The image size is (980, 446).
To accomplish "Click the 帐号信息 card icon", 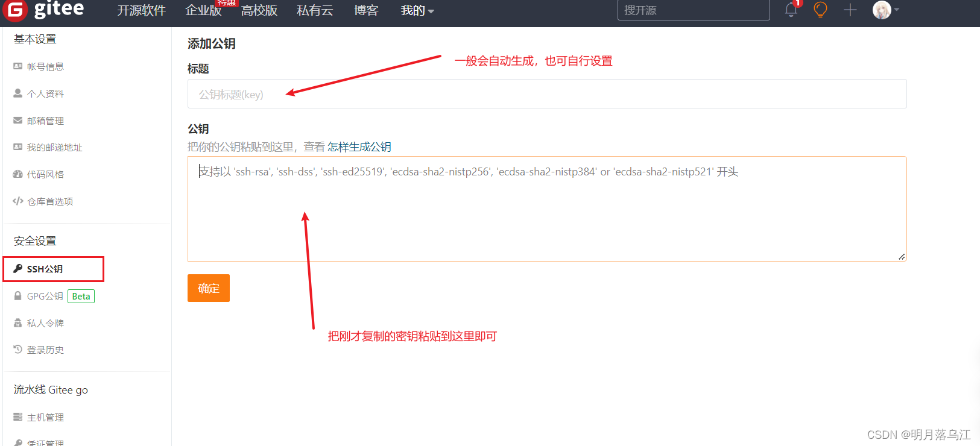I will [x=17, y=66].
